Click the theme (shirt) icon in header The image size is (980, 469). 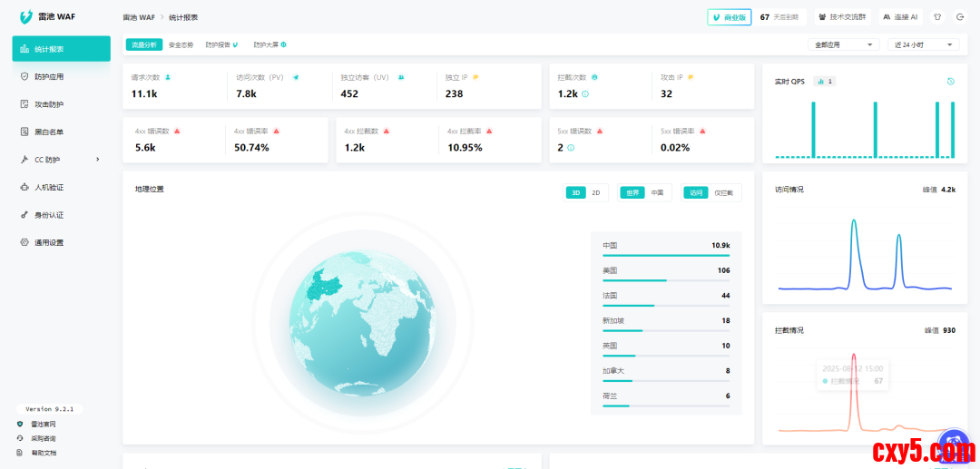(937, 17)
